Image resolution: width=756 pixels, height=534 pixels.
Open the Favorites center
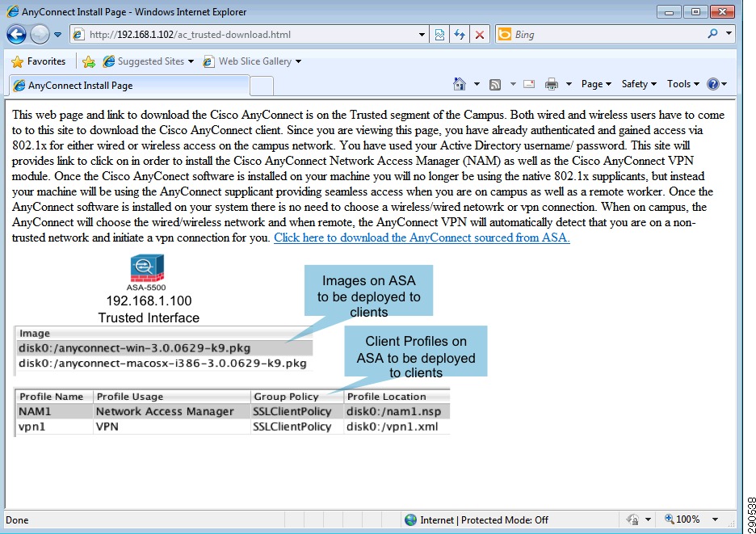coord(38,61)
